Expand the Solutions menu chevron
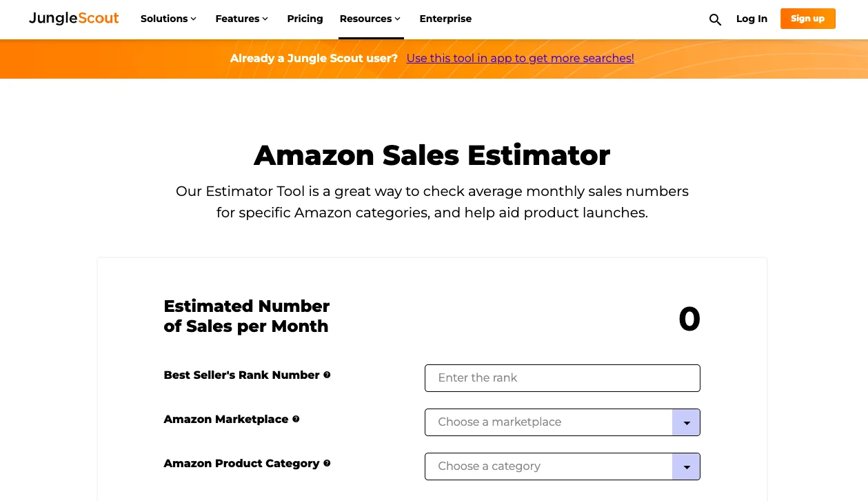This screenshot has height=501, width=868. coord(194,19)
